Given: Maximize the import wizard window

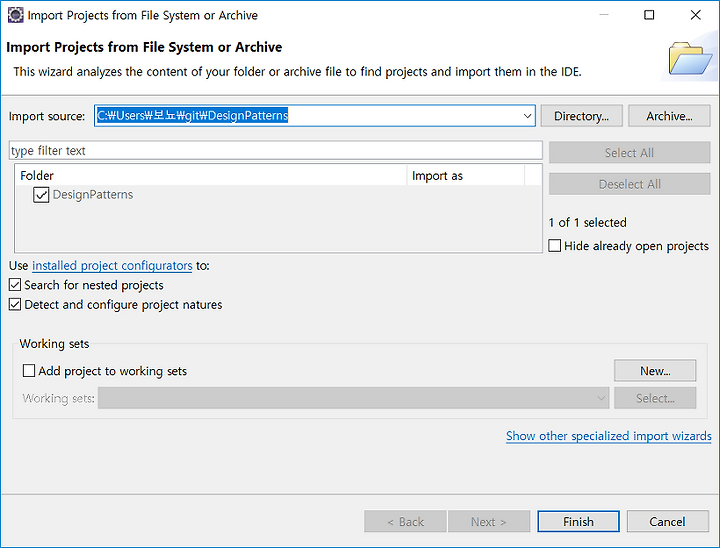Looking at the screenshot, I should pyautogui.click(x=649, y=15).
